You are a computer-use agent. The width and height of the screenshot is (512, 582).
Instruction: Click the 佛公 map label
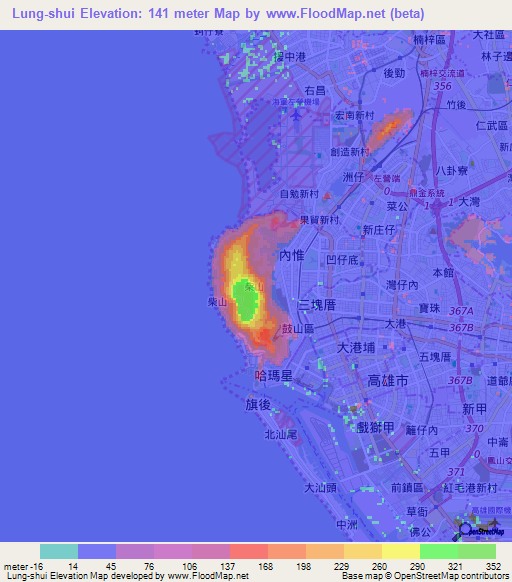(x=420, y=532)
